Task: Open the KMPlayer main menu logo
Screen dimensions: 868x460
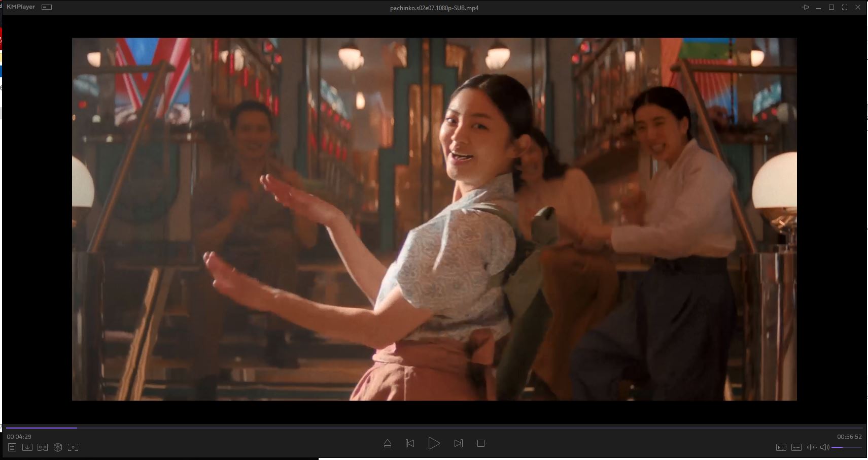Action: coord(21,7)
